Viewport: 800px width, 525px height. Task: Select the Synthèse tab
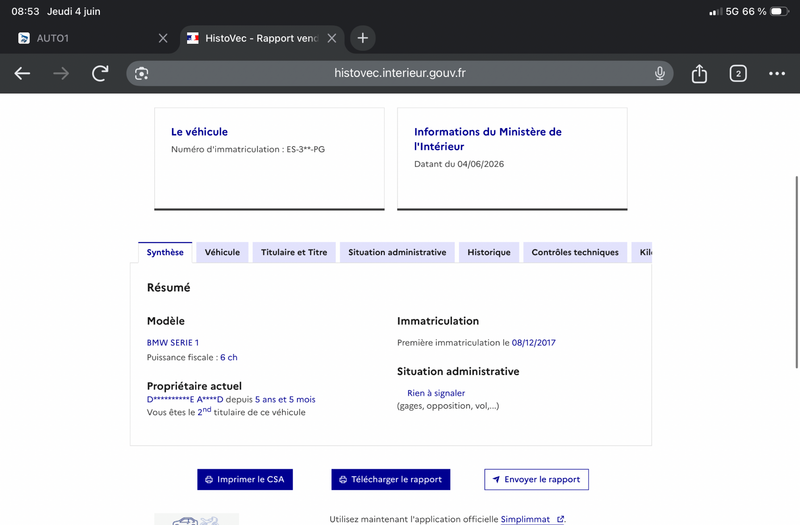(165, 252)
